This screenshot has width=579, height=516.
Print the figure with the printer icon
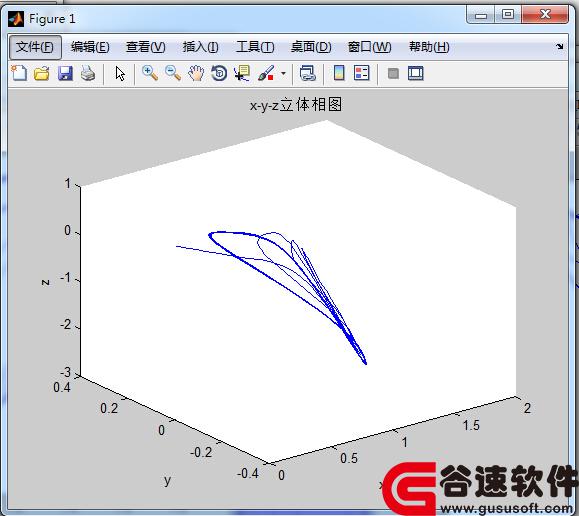coord(88,73)
